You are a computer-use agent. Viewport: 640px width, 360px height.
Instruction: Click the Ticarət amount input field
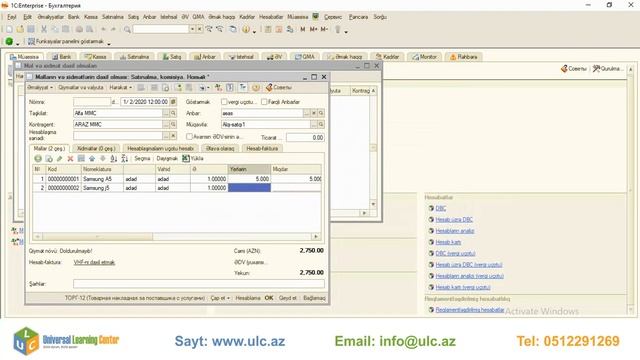tap(305, 138)
